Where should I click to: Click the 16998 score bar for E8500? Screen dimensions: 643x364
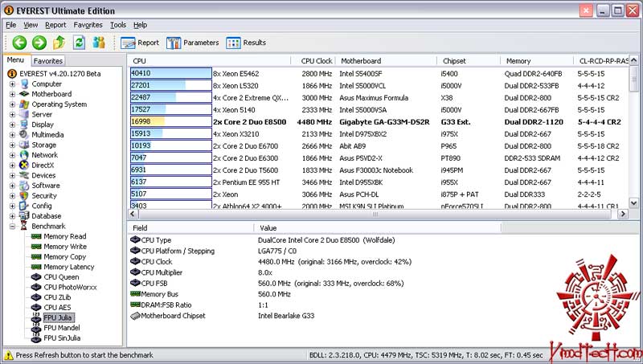(x=170, y=122)
